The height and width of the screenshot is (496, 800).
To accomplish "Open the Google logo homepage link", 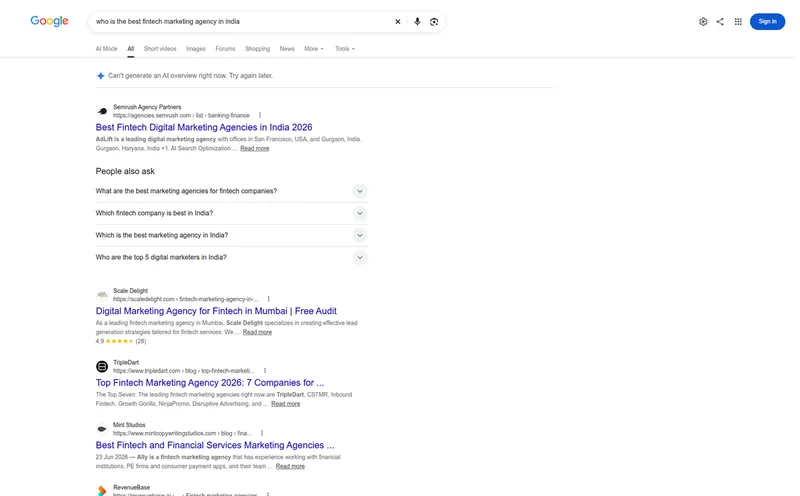I will pyautogui.click(x=49, y=21).
